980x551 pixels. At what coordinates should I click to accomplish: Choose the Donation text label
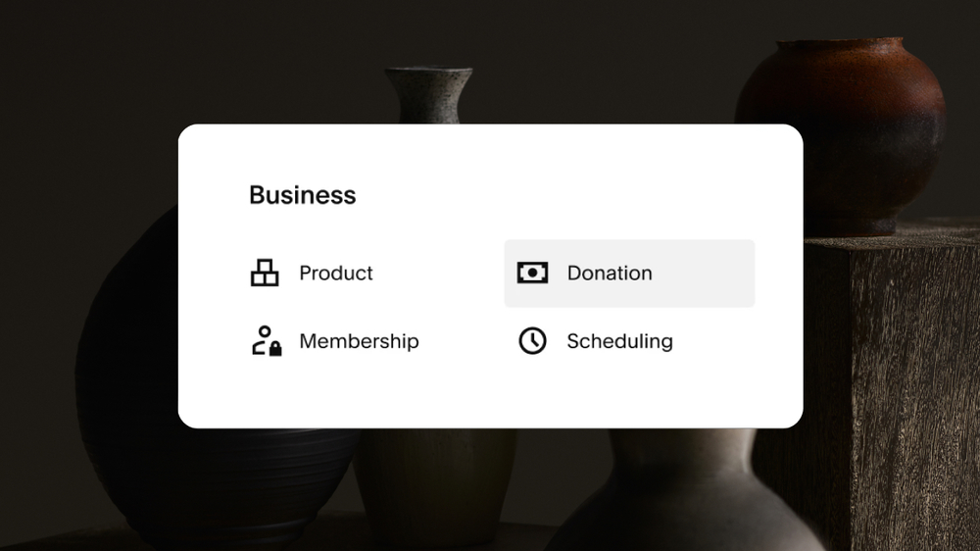(x=610, y=273)
